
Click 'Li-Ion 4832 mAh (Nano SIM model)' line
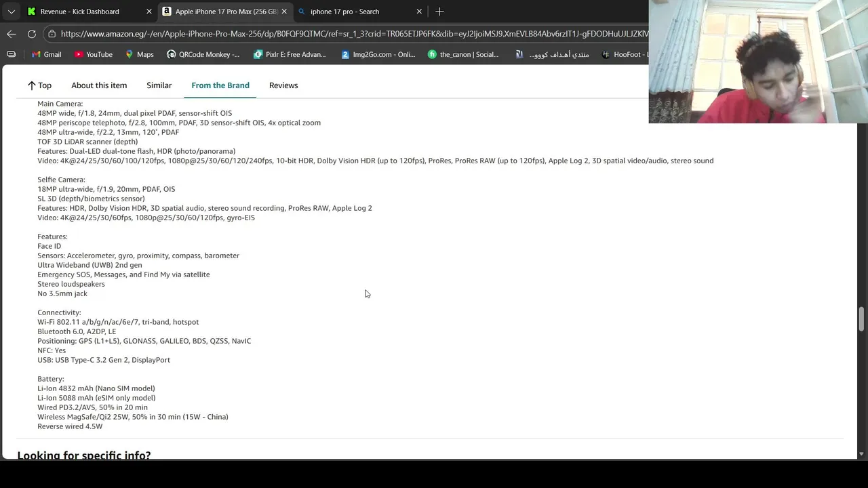pyautogui.click(x=96, y=388)
